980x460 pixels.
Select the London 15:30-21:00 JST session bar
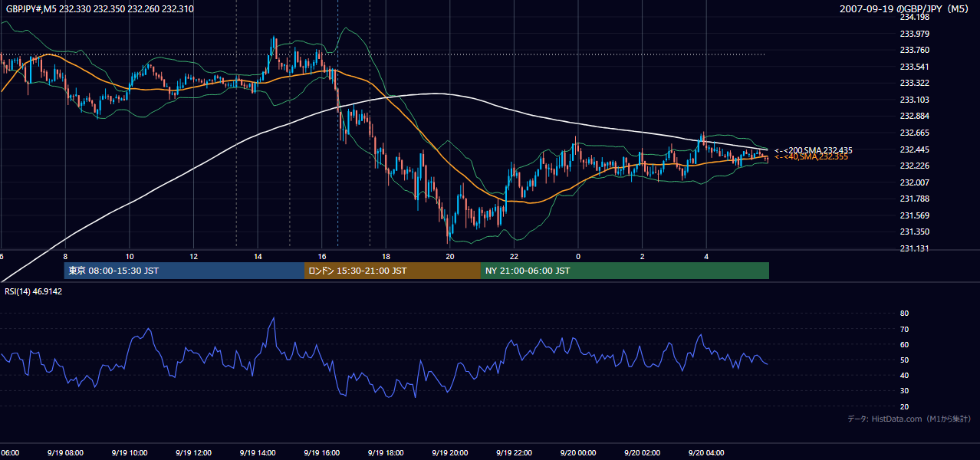tap(393, 271)
